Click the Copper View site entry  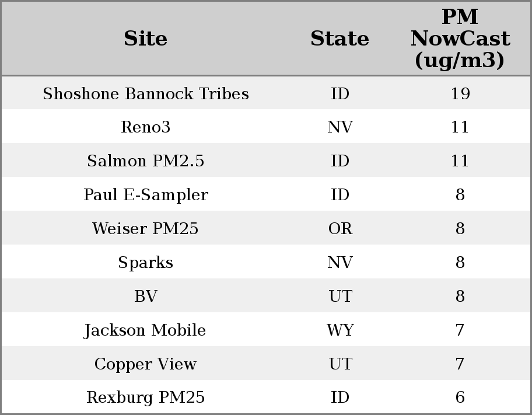point(146,364)
